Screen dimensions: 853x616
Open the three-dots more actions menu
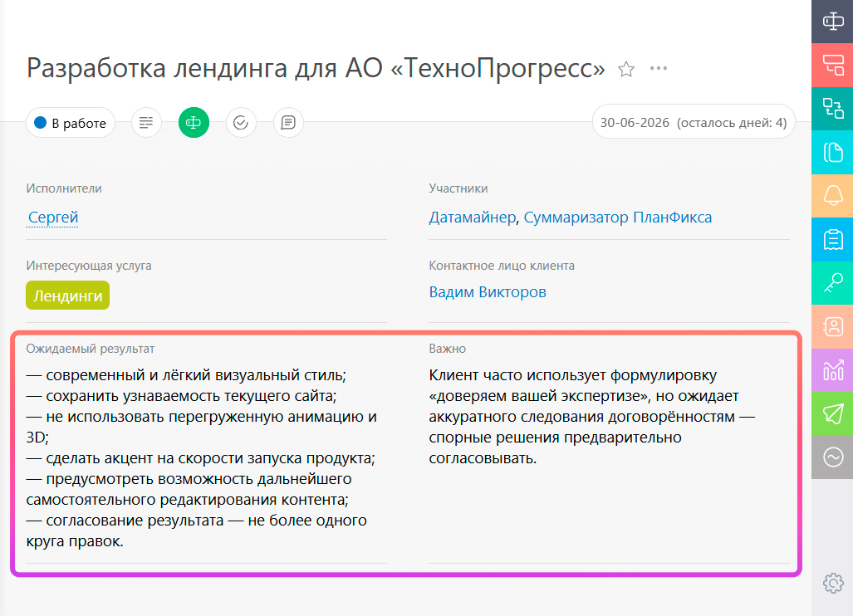click(x=659, y=69)
